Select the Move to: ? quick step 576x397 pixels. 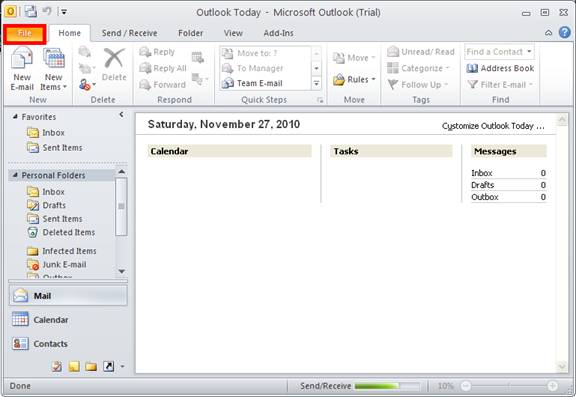pos(265,53)
